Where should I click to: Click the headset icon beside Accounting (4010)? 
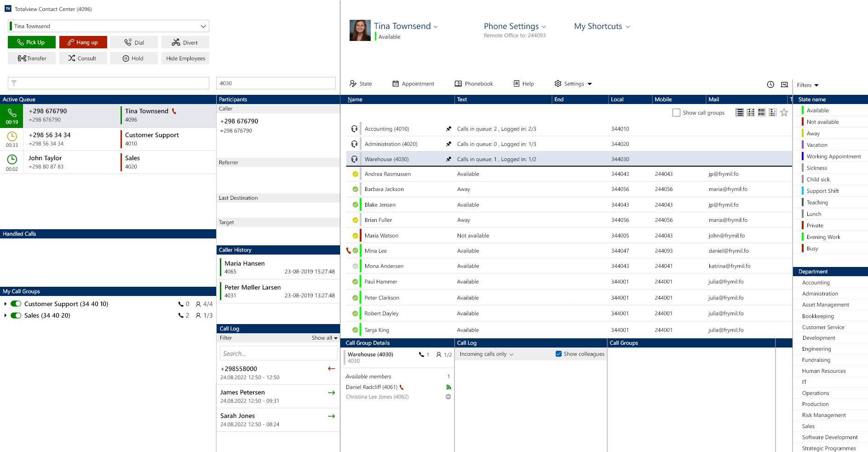pos(355,129)
